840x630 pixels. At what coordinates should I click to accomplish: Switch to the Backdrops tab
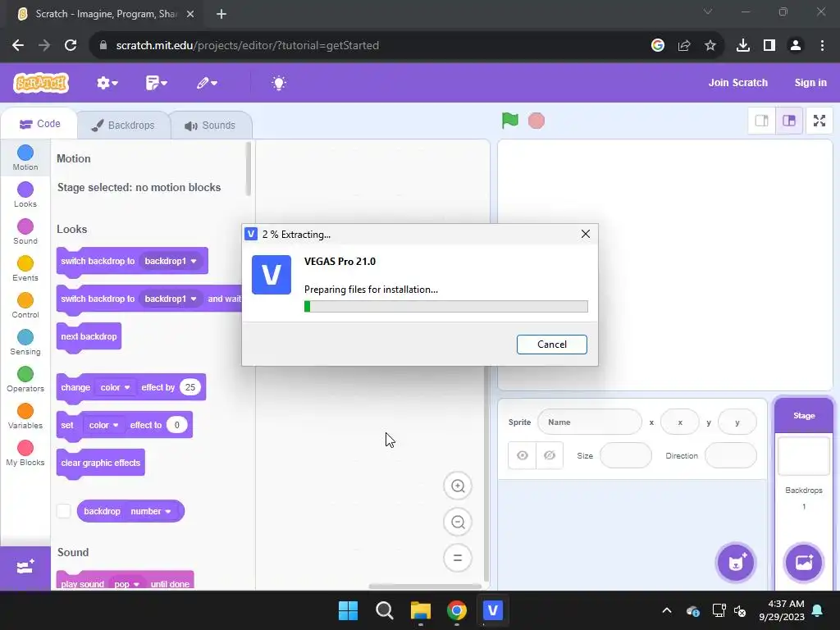pos(124,126)
